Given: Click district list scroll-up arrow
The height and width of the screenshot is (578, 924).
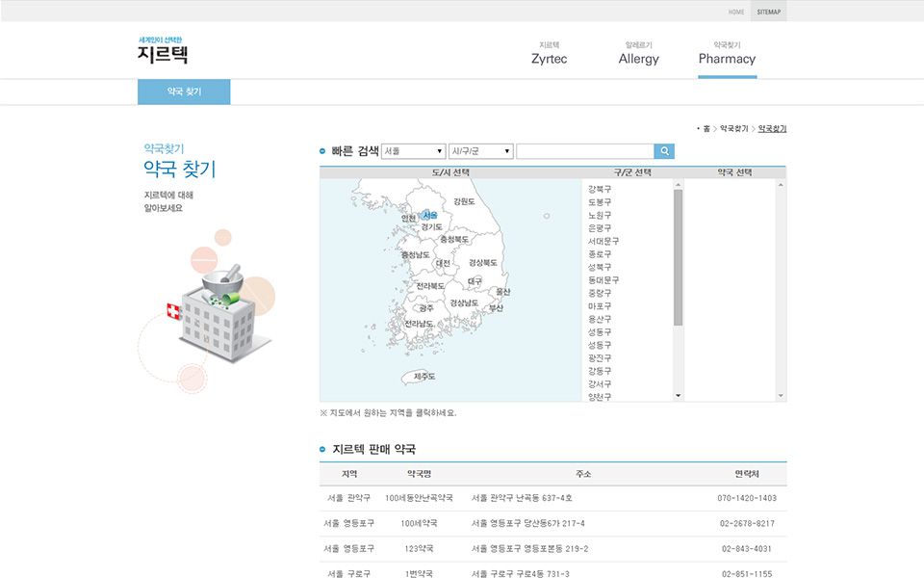Looking at the screenshot, I should tap(678, 184).
